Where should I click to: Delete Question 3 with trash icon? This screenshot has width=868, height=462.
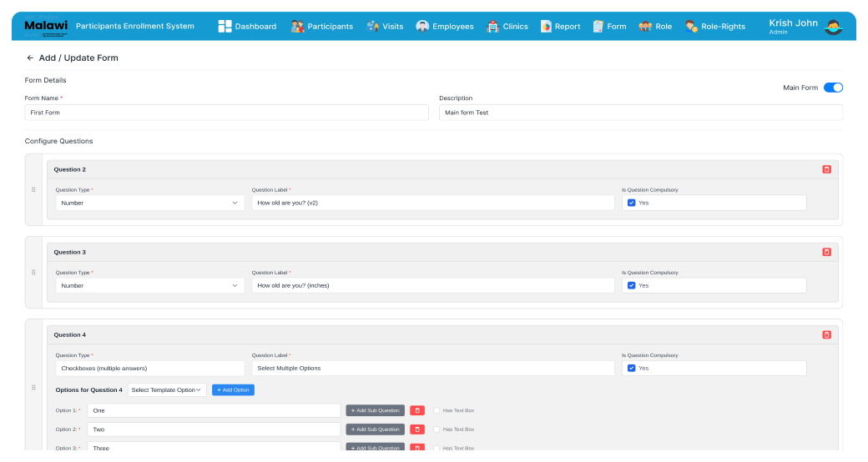coord(826,252)
